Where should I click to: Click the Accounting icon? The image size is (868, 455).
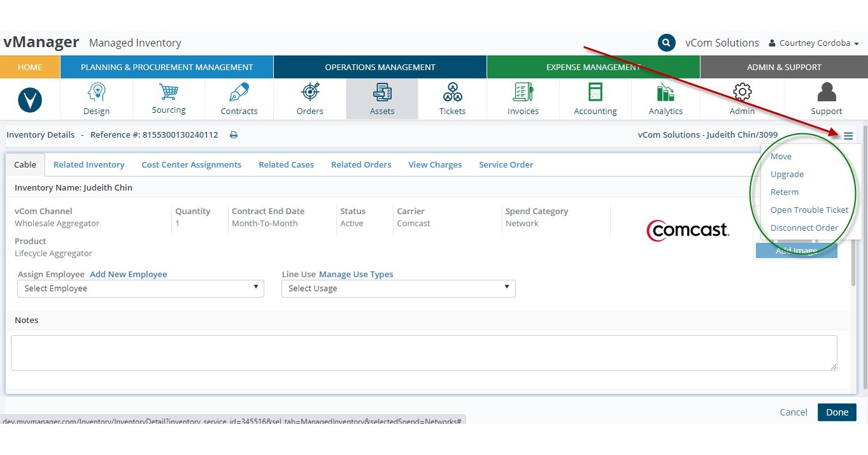pos(594,99)
